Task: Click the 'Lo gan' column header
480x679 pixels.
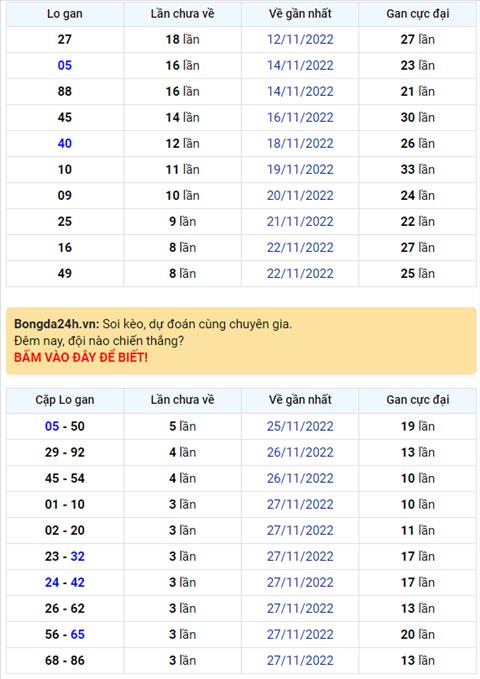Action: click(65, 14)
